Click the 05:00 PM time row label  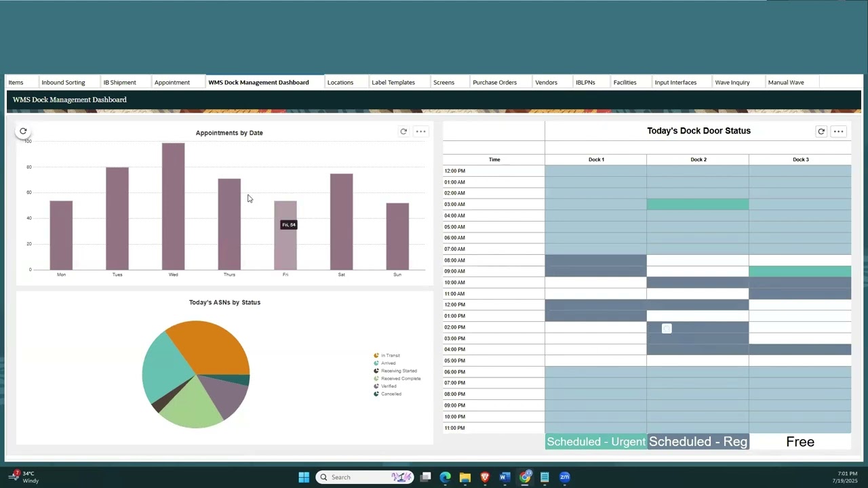[x=454, y=361]
